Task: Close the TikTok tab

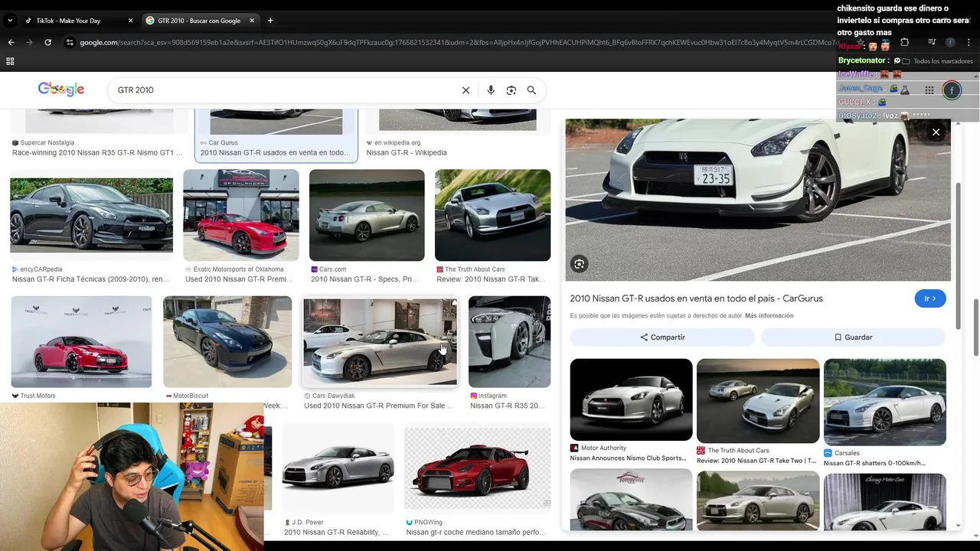Action: click(130, 21)
